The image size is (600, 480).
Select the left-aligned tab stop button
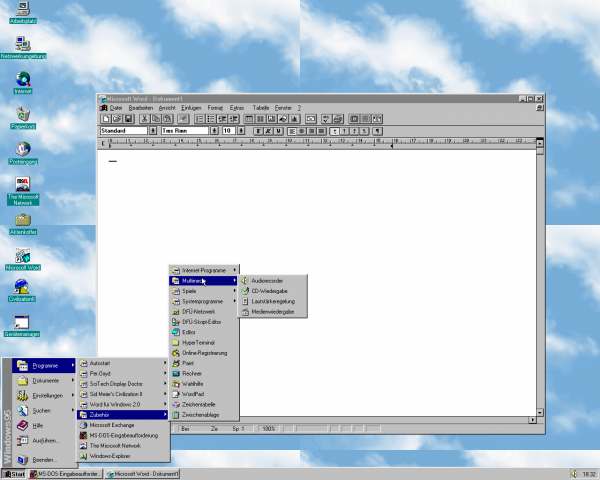pos(335,131)
